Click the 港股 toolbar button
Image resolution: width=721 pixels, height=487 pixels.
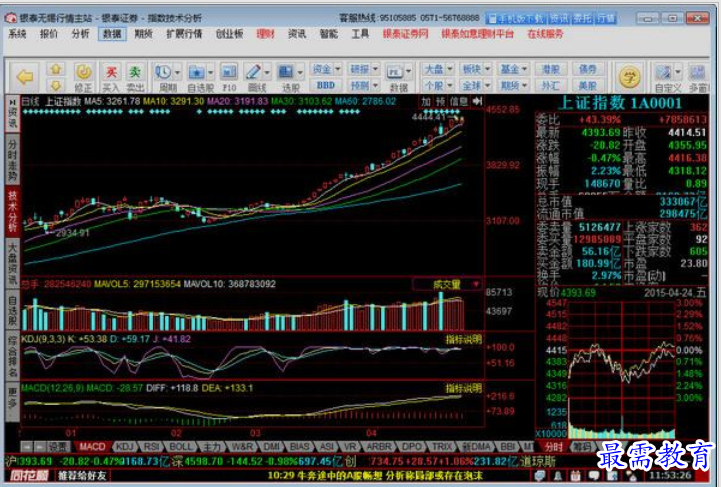click(551, 69)
